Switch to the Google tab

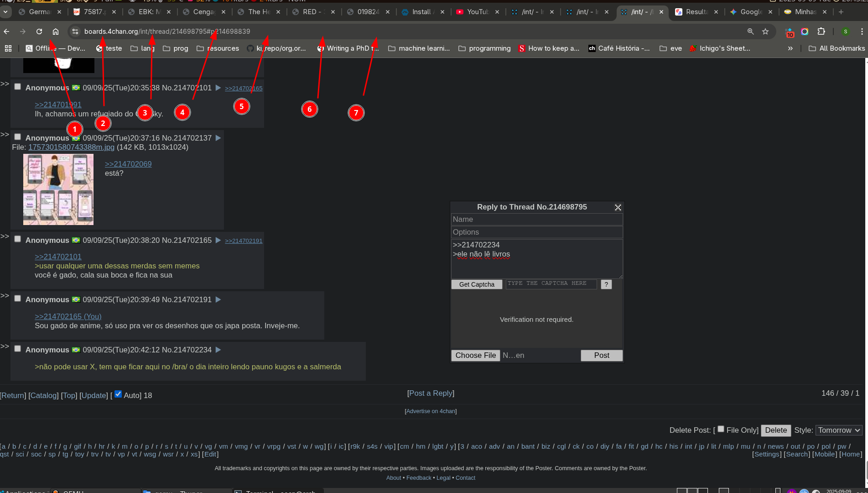pos(751,12)
